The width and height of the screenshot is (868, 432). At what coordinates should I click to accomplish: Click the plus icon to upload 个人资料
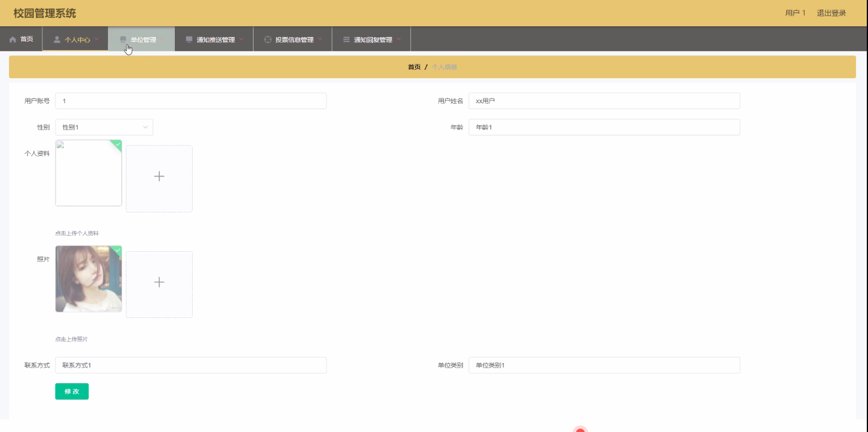point(159,177)
